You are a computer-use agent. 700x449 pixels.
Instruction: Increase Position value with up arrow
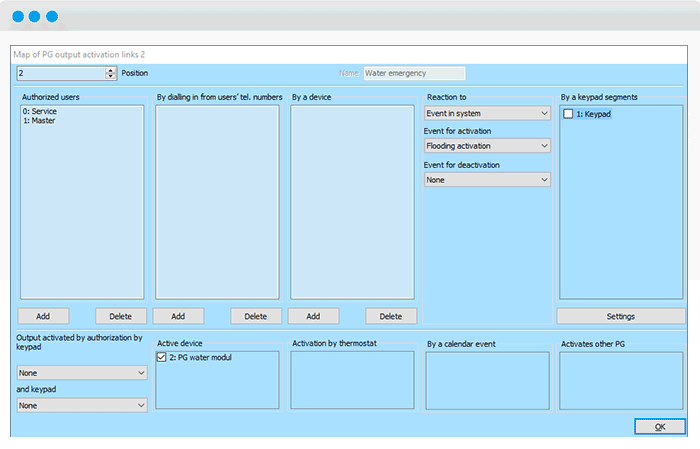coord(111,70)
